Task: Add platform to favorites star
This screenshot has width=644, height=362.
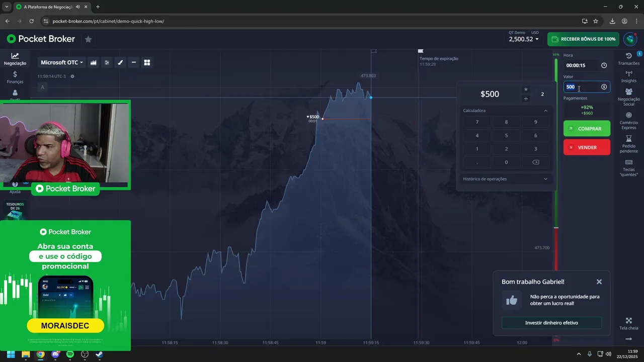Action: point(88,39)
